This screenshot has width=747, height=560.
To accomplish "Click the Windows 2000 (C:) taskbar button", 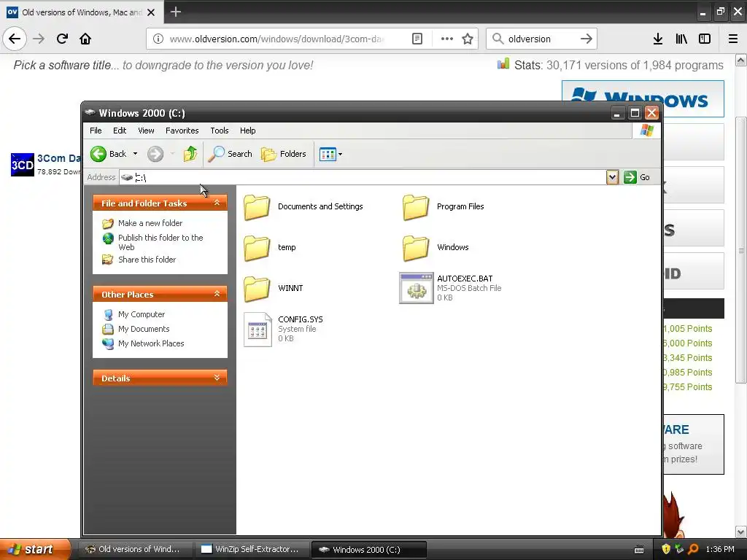I will pos(368,550).
